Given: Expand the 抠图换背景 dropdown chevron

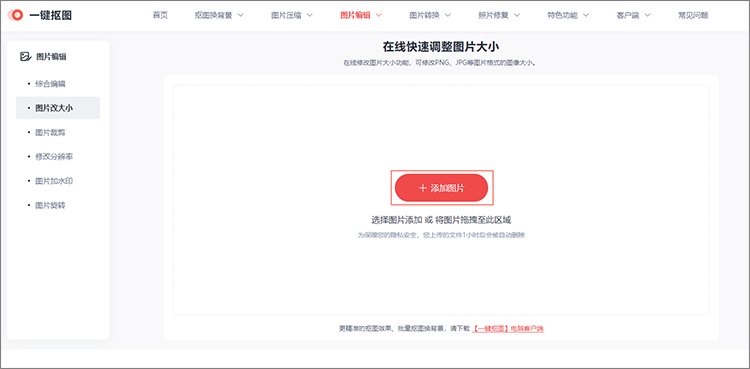Looking at the screenshot, I should click(241, 15).
